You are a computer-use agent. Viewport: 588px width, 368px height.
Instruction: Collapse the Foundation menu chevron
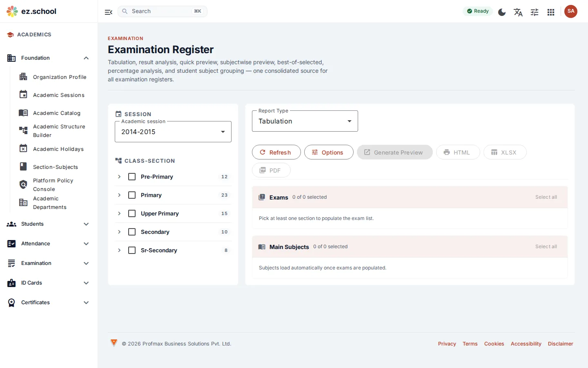coord(86,58)
